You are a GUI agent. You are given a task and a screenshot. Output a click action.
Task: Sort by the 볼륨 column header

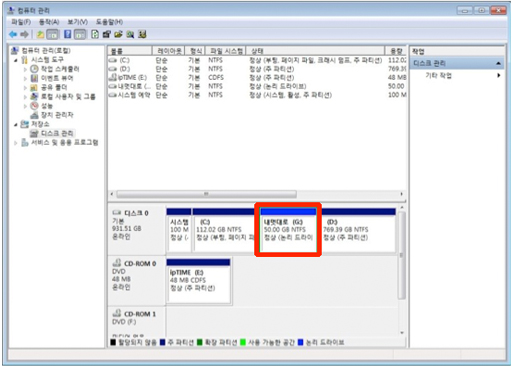[x=130, y=51]
